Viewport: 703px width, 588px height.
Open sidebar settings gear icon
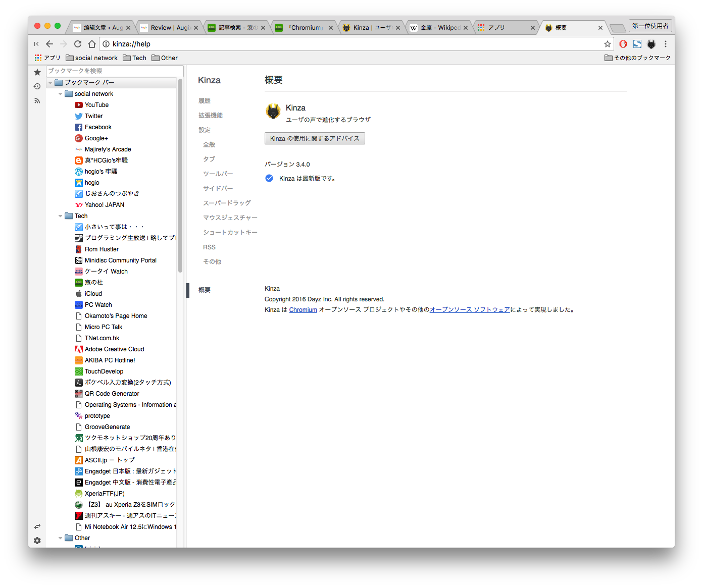pos(37,541)
